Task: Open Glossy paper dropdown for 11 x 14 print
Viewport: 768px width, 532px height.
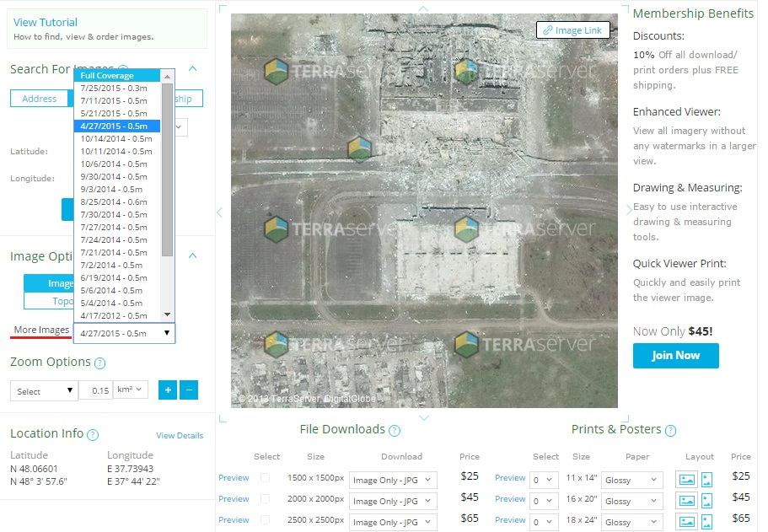Action: [x=631, y=480]
